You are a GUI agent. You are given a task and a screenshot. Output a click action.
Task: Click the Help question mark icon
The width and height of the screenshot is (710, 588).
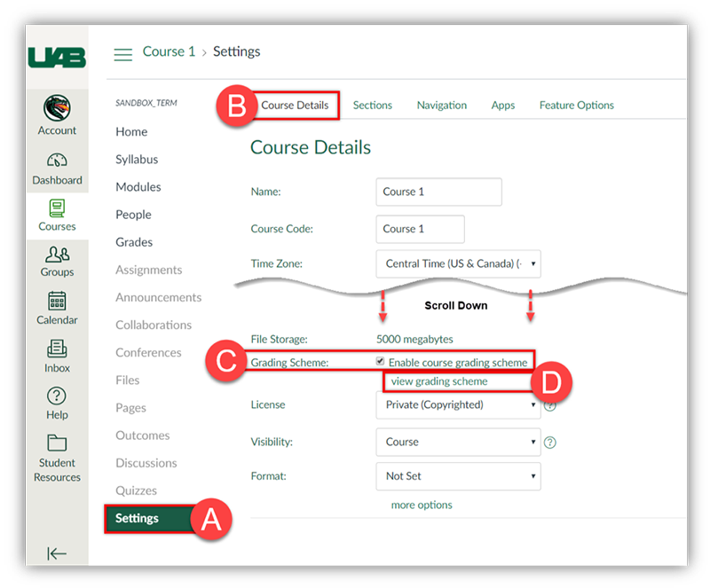click(x=57, y=396)
